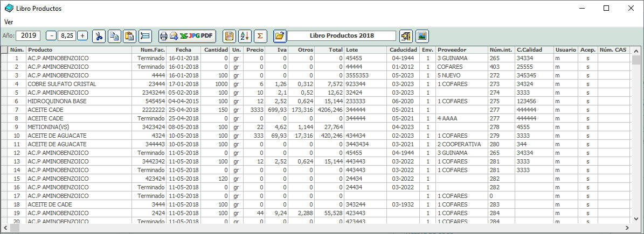Export the table to PDF
Screen dimensions: 644x234
tap(206, 36)
